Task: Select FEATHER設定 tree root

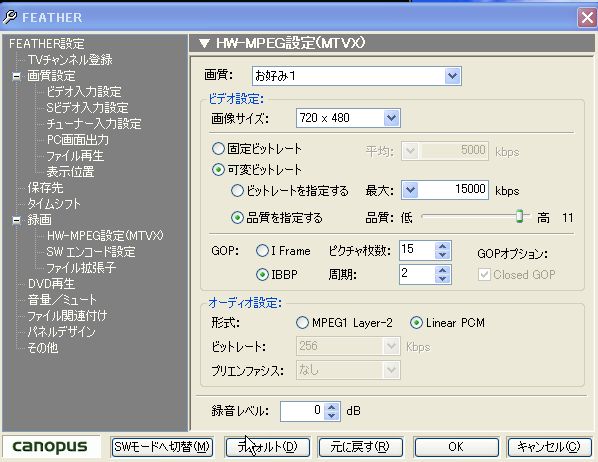Action: [47, 44]
